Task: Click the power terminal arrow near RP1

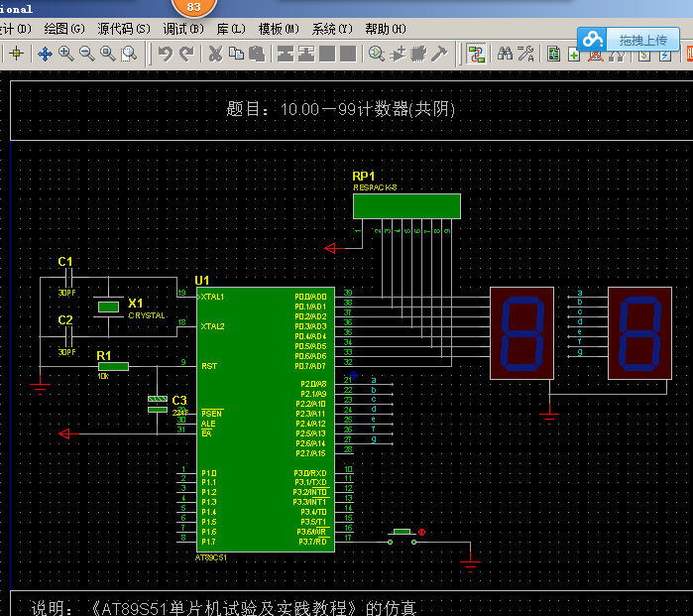Action: click(330, 248)
